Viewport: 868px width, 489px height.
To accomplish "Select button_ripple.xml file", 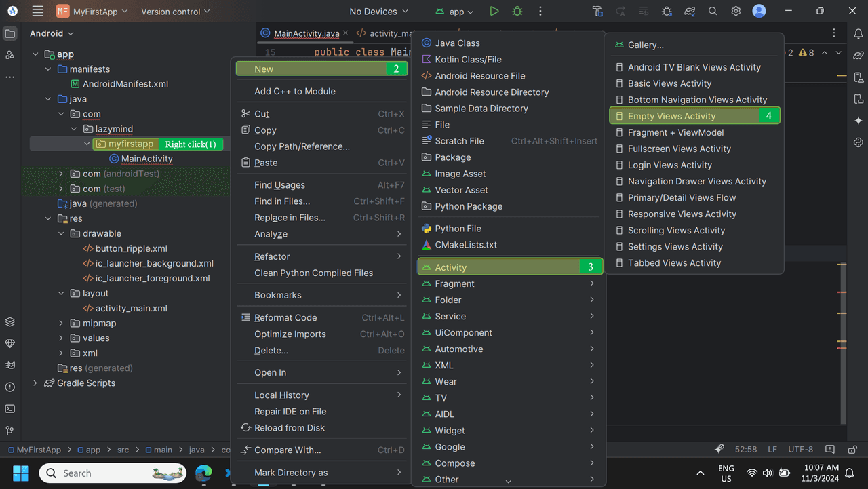I will [x=131, y=248].
